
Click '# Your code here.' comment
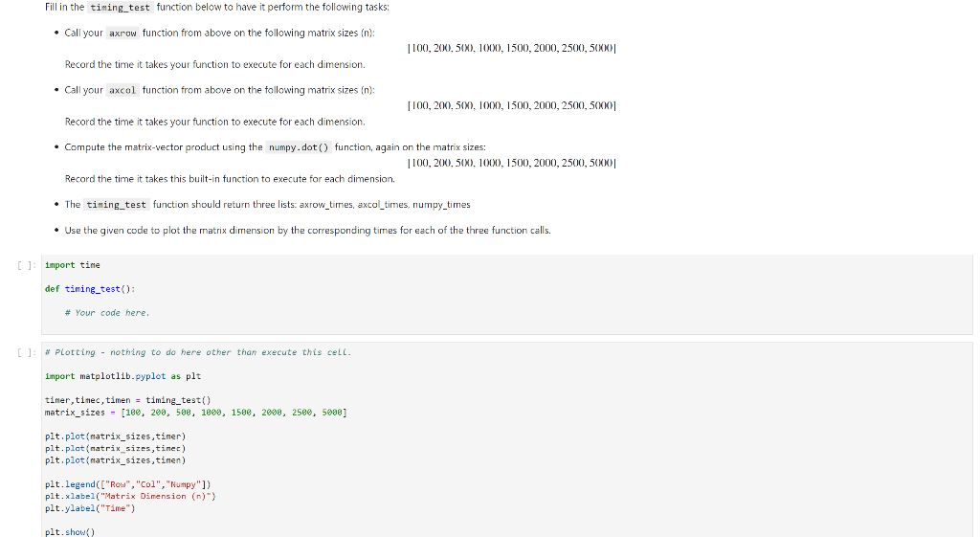pyautogui.click(x=107, y=313)
